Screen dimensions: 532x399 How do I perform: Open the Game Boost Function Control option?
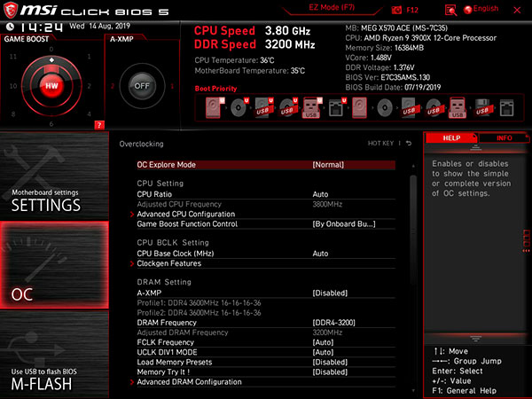pos(266,224)
